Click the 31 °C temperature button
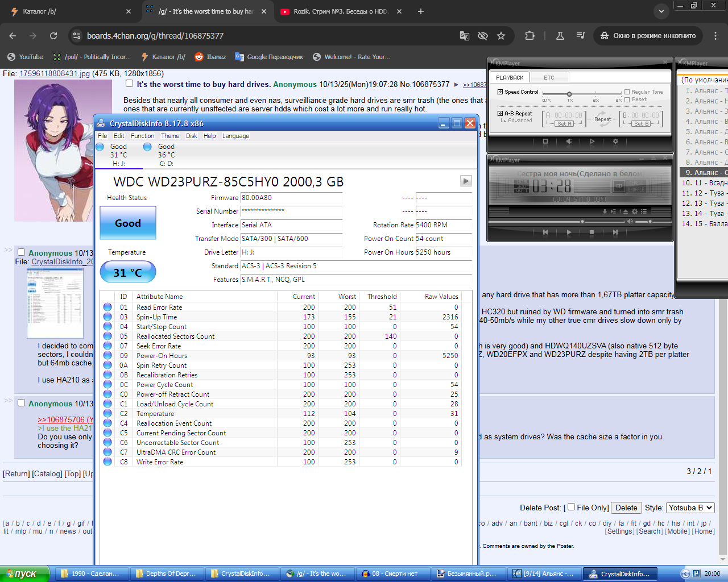 (128, 272)
